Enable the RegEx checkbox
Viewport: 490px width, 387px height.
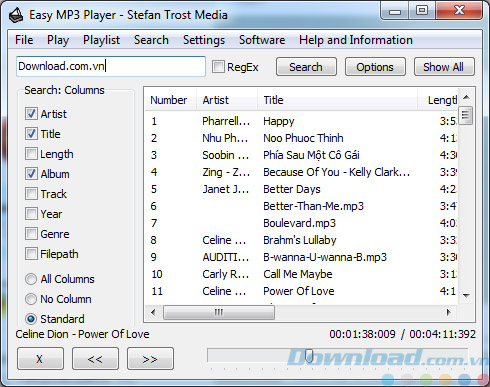click(x=218, y=67)
